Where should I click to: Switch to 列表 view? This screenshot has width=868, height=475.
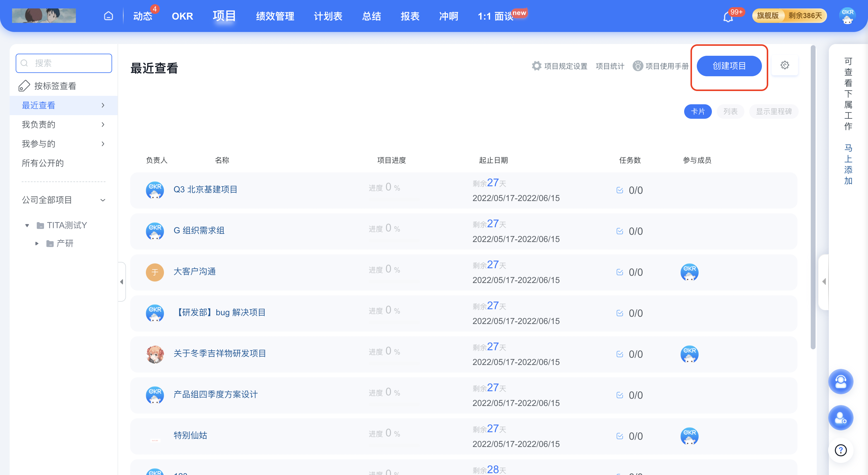[x=730, y=112]
